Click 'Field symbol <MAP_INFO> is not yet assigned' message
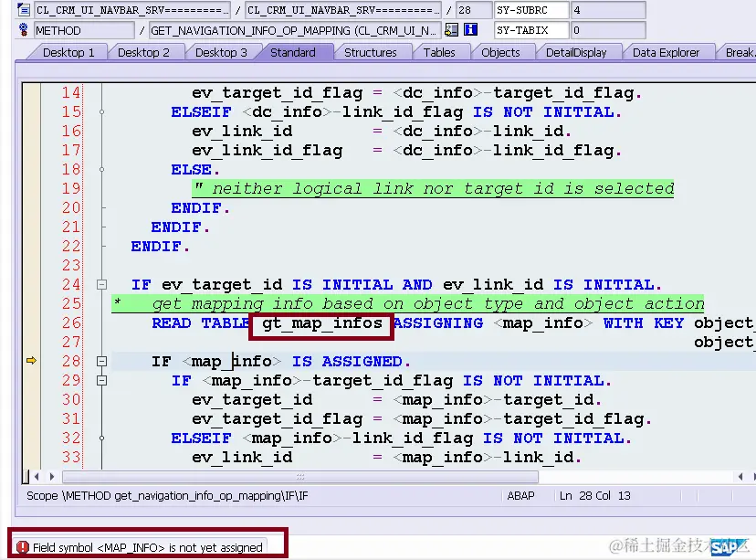Image resolution: width=756 pixels, height=560 pixels. click(148, 547)
